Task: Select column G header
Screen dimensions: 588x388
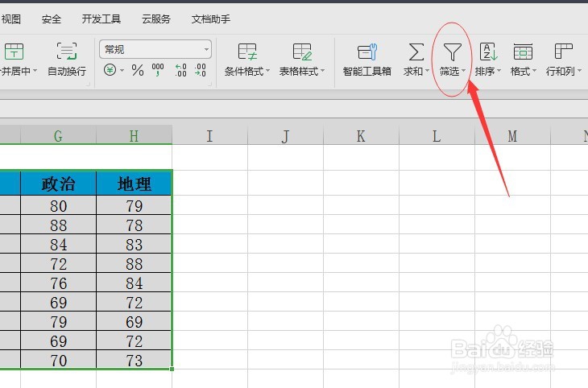Action: click(x=58, y=136)
